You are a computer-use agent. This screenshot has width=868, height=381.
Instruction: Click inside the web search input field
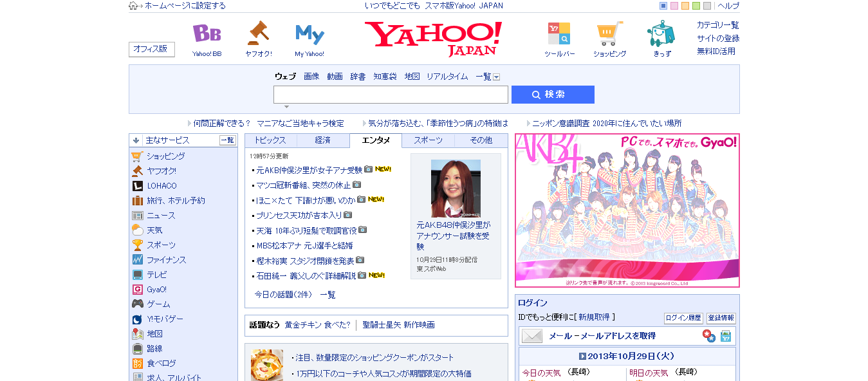pyautogui.click(x=391, y=95)
